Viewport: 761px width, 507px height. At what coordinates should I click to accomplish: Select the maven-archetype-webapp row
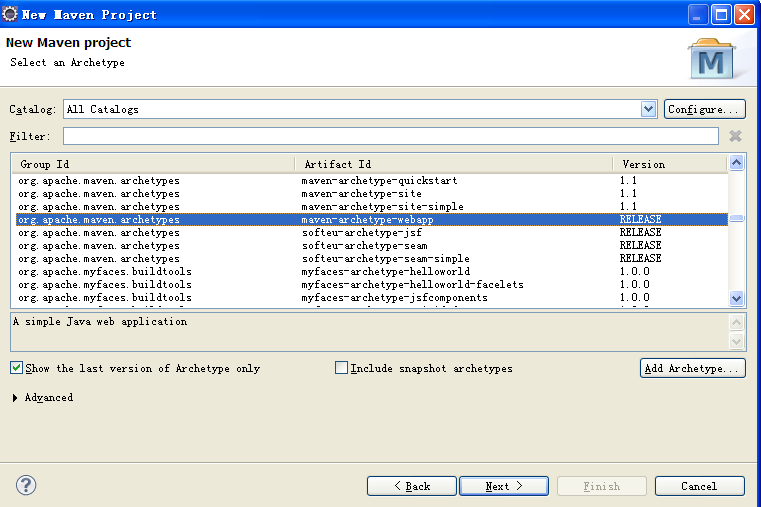click(x=372, y=219)
